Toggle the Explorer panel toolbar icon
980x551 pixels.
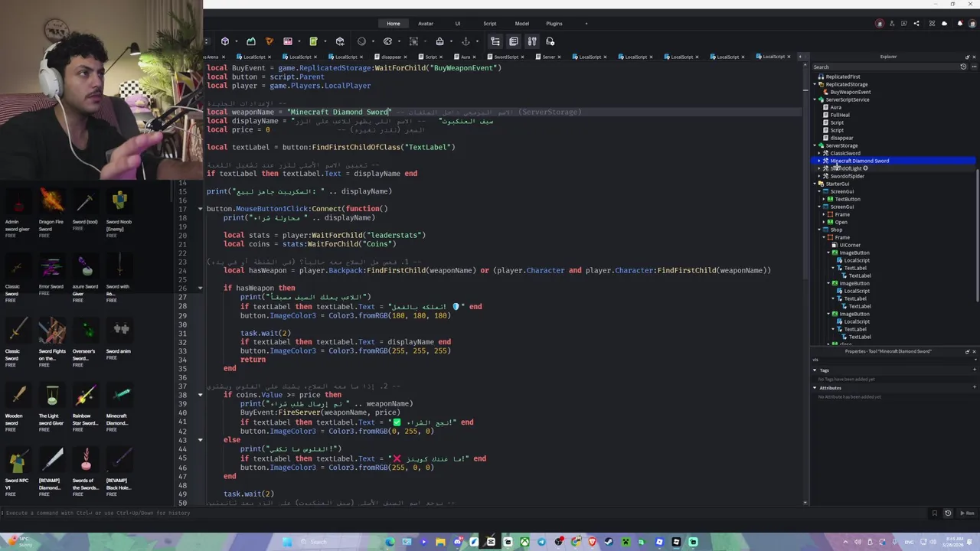tap(495, 41)
